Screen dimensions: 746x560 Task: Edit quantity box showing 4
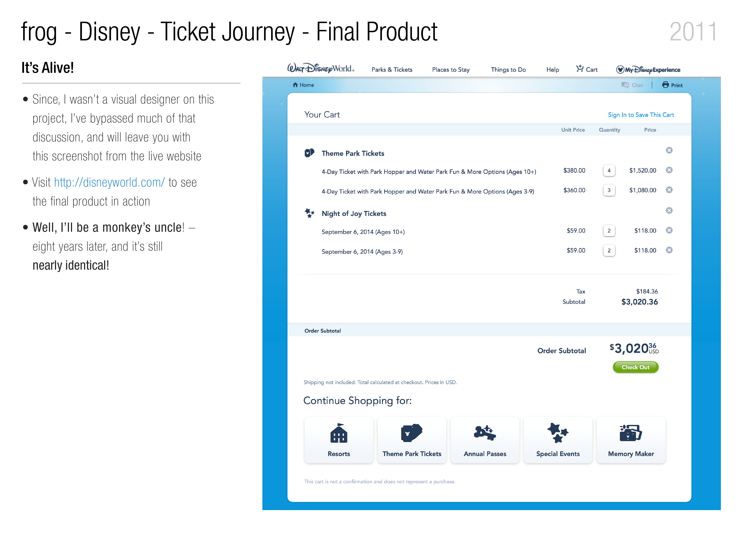[x=609, y=170]
